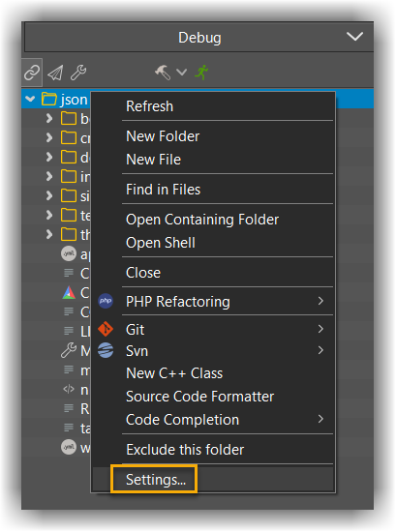Image resolution: width=396 pixels, height=532 pixels.
Task: Open PHP Refactoring submenu
Action: [x=213, y=301]
